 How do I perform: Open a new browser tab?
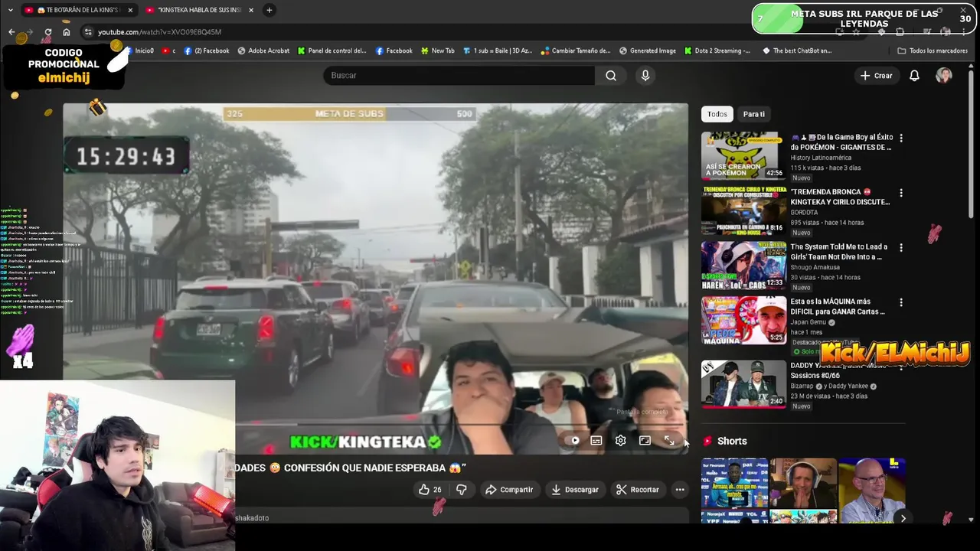pos(269,10)
